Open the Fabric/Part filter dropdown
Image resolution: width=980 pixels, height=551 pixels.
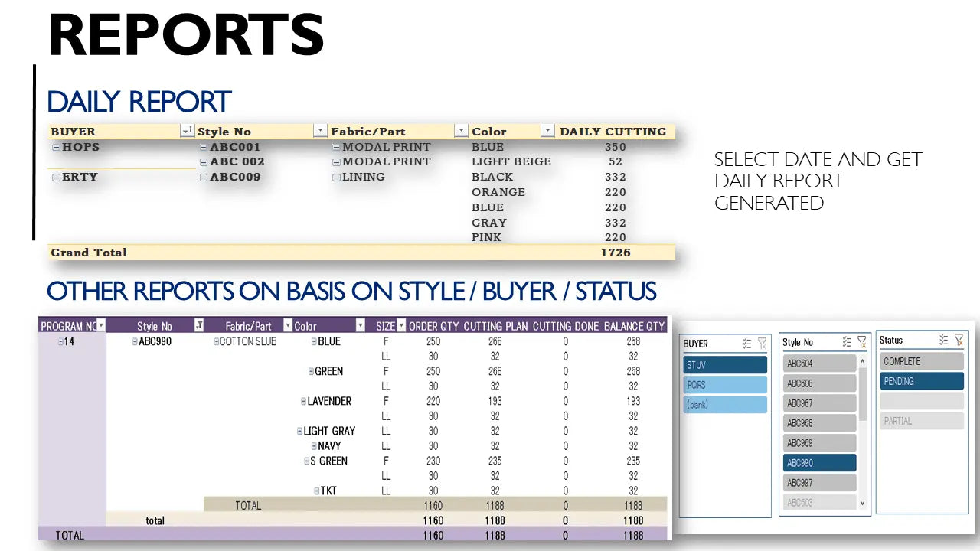point(462,130)
